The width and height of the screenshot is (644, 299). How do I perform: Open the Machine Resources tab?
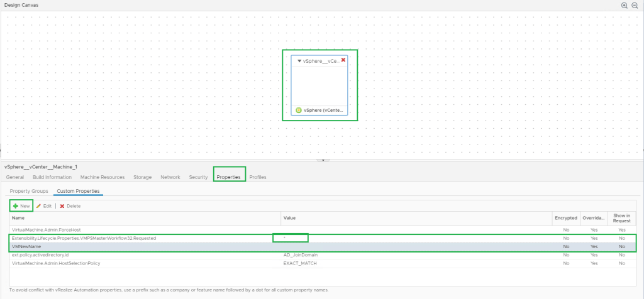[x=103, y=178]
